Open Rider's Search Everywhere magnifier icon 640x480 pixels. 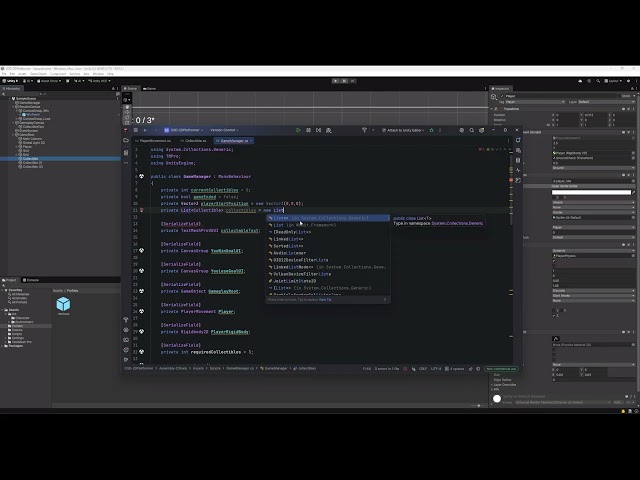tap(471, 130)
